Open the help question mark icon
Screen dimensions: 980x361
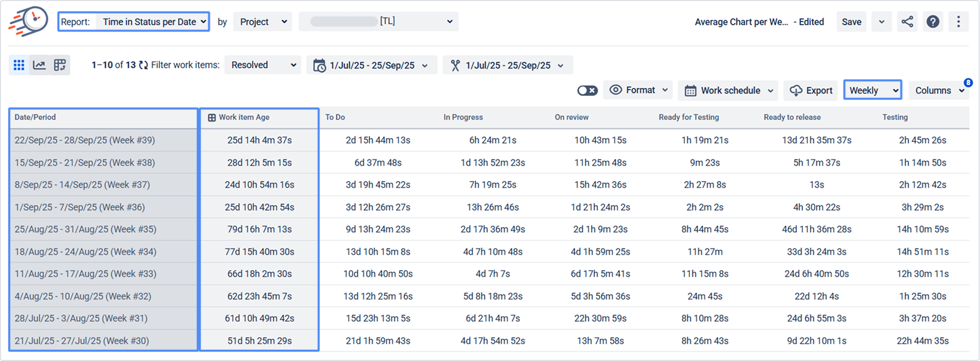[x=933, y=22]
